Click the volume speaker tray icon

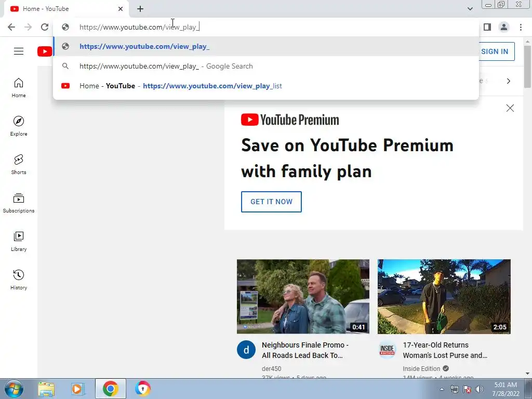pyautogui.click(x=480, y=389)
